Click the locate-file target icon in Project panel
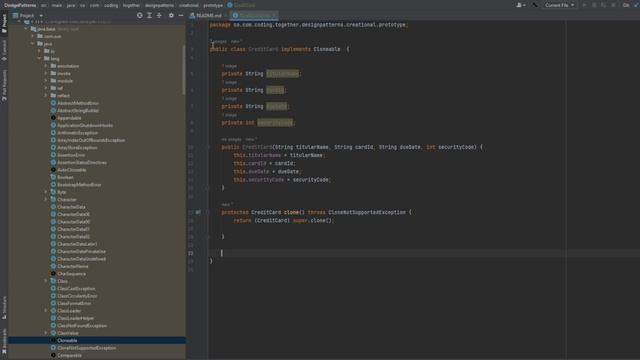 140,15
